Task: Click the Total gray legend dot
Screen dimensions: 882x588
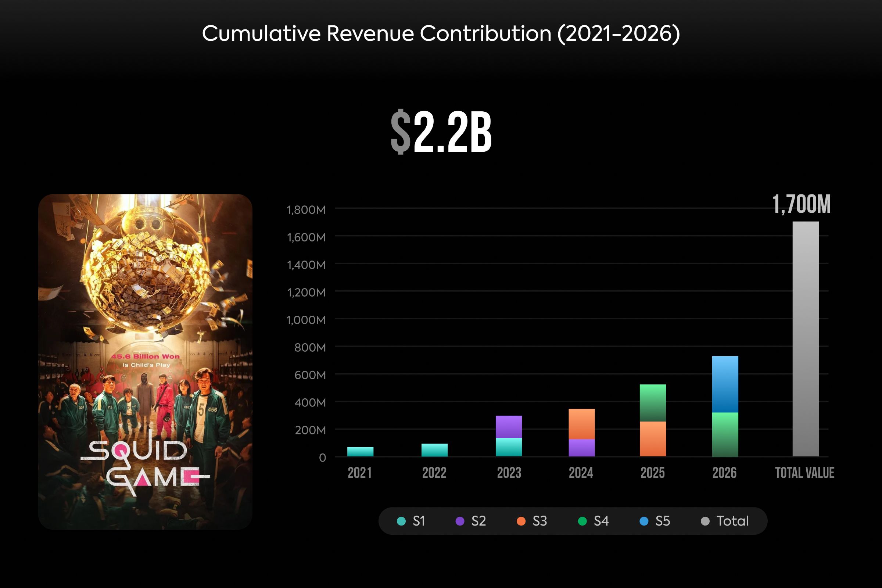Action: [705, 521]
